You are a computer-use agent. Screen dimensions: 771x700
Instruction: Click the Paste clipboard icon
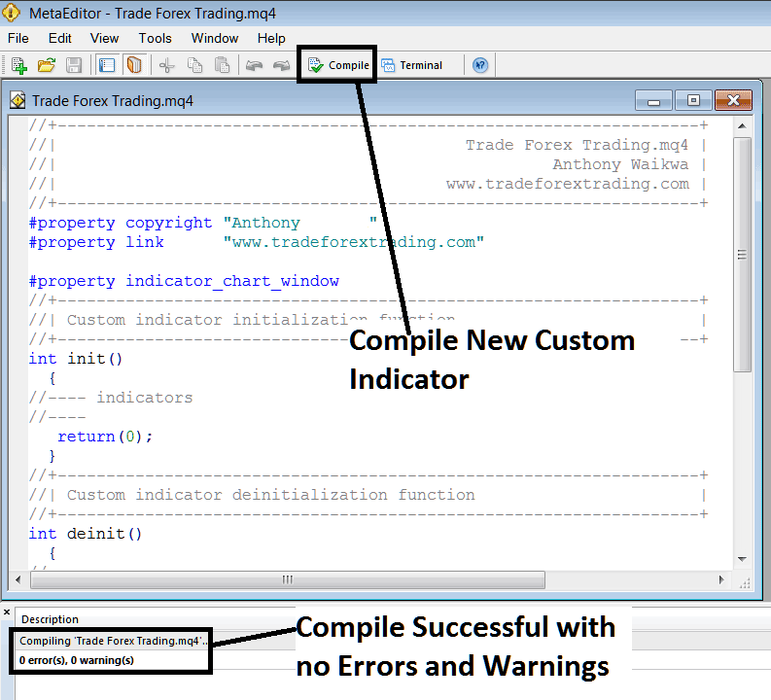coord(222,65)
